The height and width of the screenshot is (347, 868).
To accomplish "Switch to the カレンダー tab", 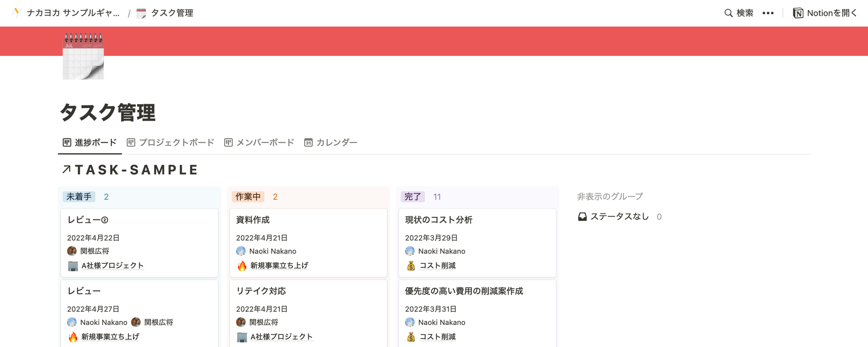I will pyautogui.click(x=331, y=142).
